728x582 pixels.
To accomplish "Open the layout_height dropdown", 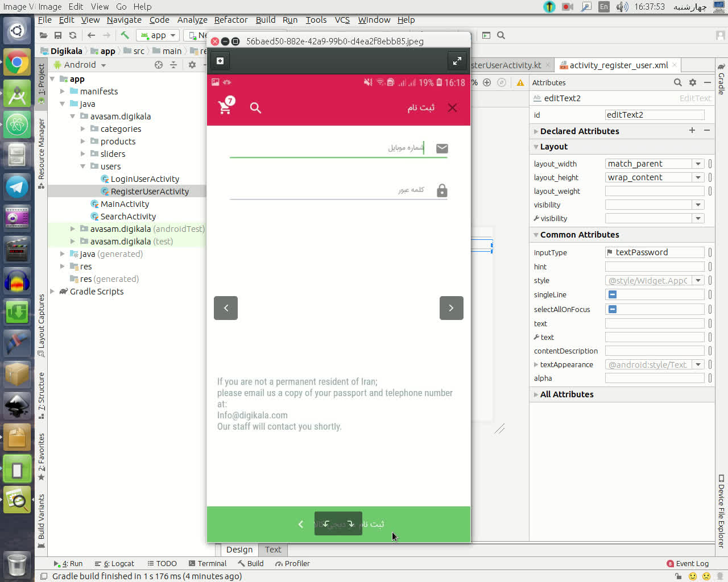I will [x=698, y=177].
